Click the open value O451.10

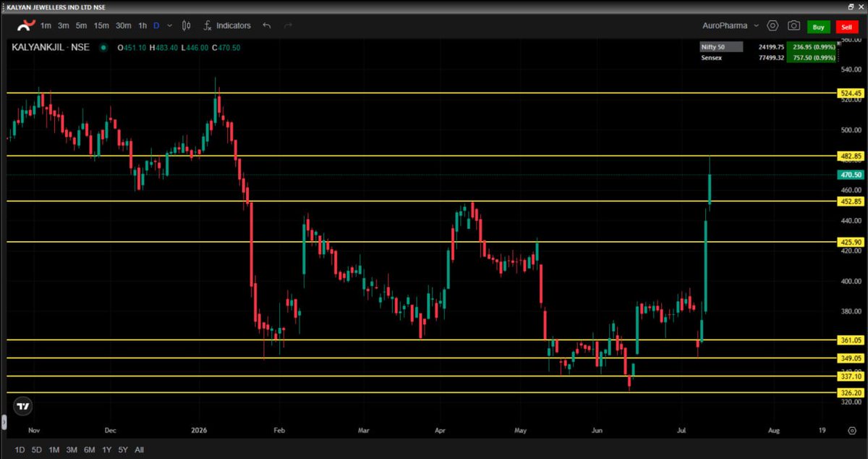click(x=132, y=48)
